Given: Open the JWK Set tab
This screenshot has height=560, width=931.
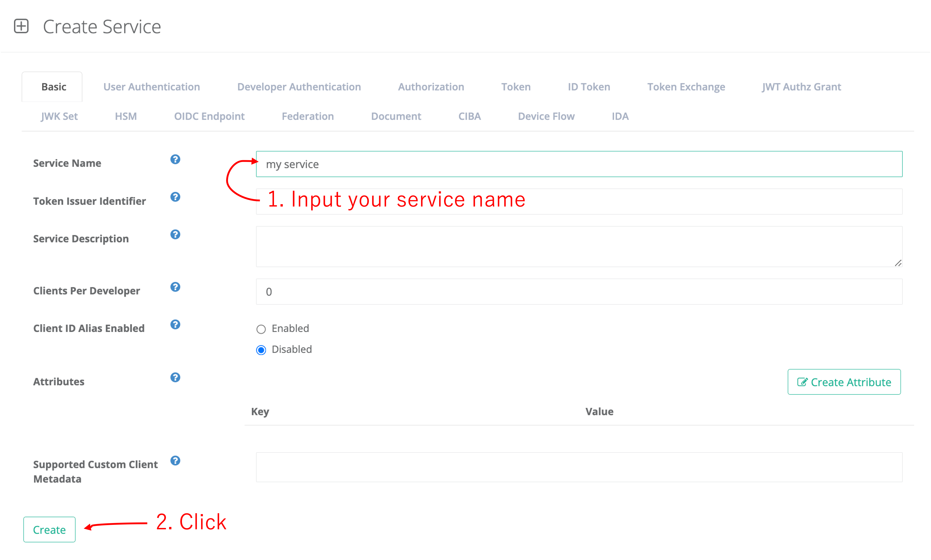Looking at the screenshot, I should tap(59, 116).
